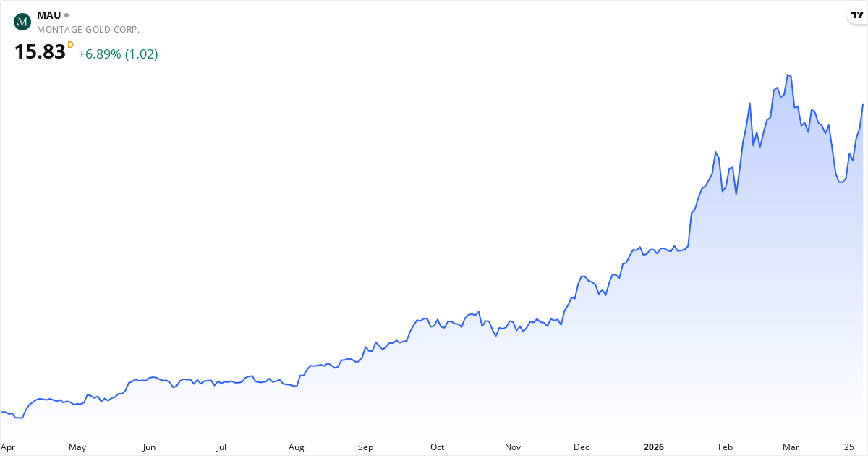
Task: Click the 15.83 last price value
Action: pyautogui.click(x=40, y=52)
